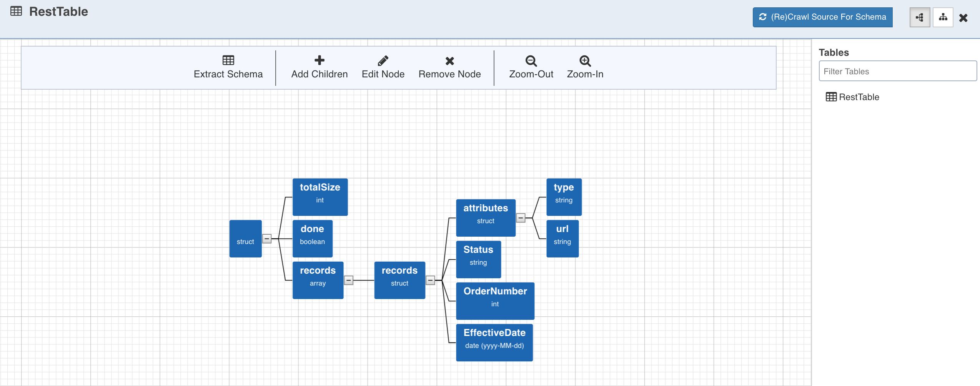Switch to vertical tree layout icon
The width and height of the screenshot is (980, 386).
tap(943, 17)
